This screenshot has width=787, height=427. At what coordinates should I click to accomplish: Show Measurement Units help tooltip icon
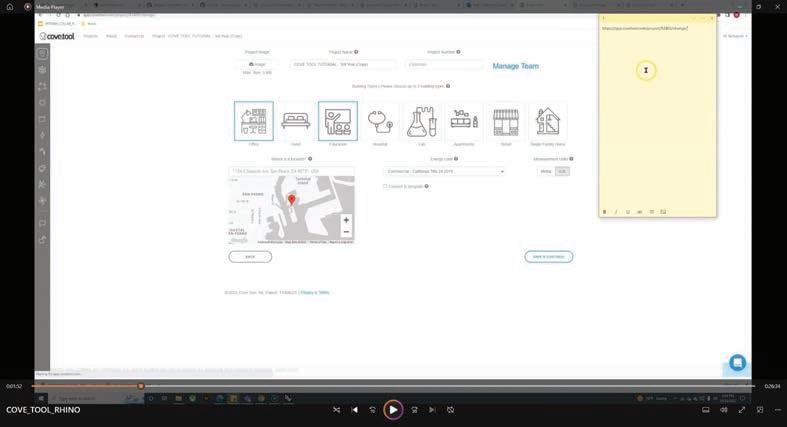click(571, 159)
